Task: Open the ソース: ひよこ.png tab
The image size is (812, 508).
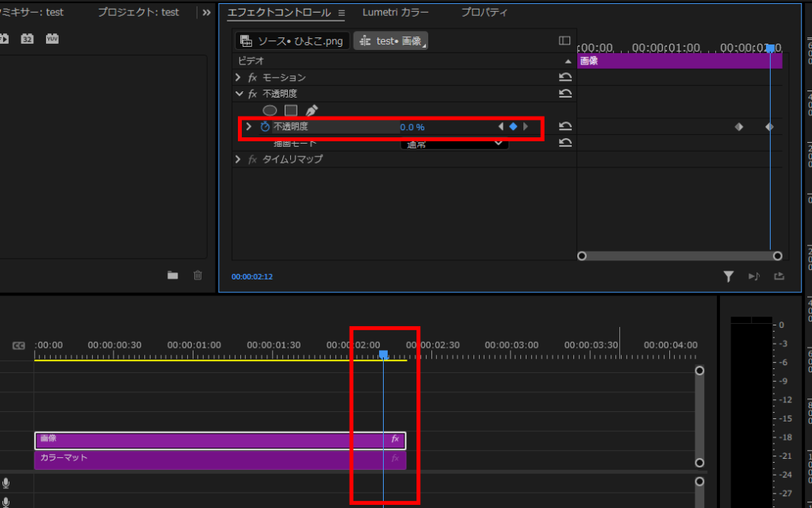Action: click(x=291, y=39)
